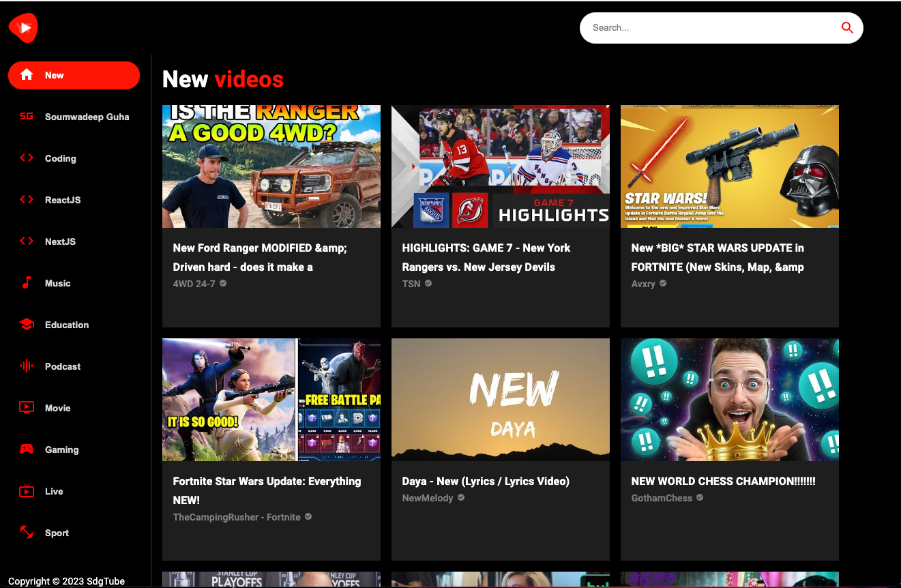Visit the Avxry channel
Screen dimensions: 901x588
click(643, 283)
